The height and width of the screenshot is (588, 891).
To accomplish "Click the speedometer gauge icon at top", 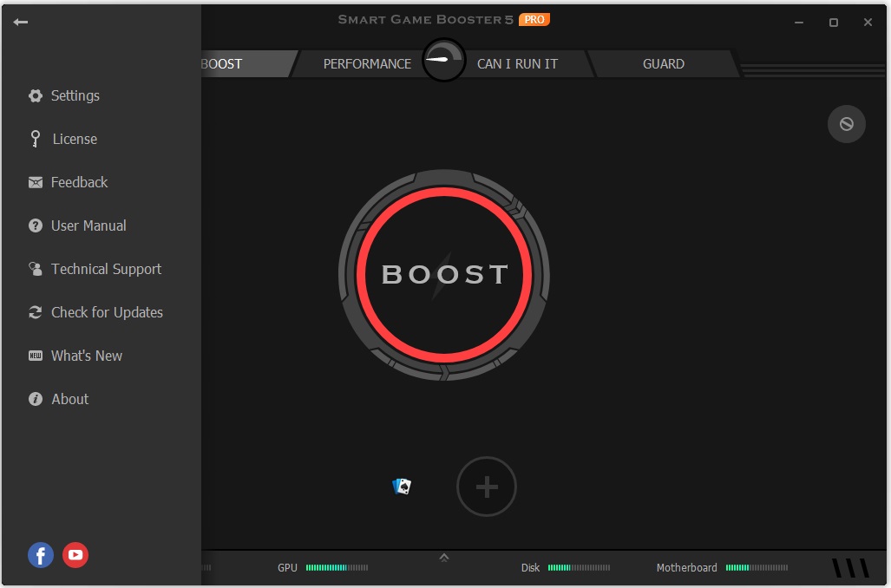I will [x=444, y=60].
